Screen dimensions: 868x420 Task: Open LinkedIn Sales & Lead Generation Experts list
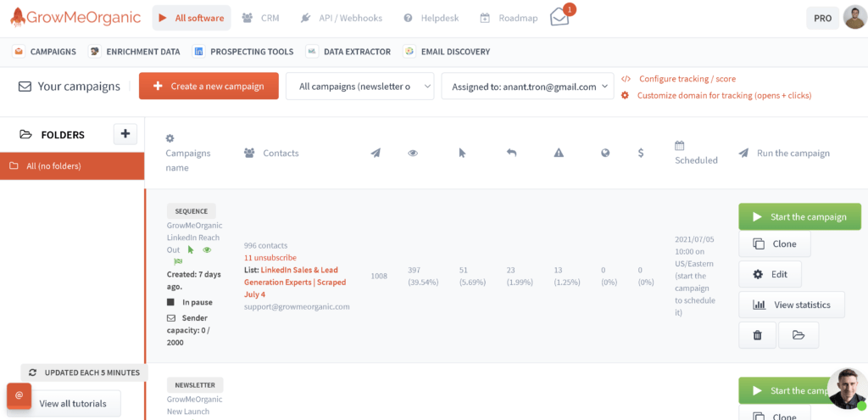[294, 282]
